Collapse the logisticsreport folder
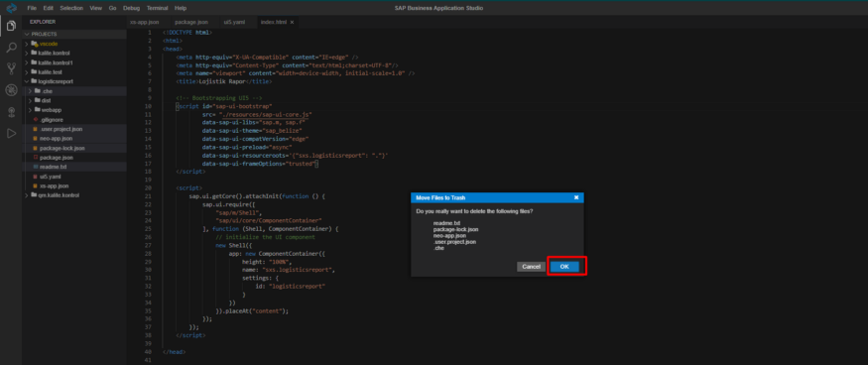 point(27,81)
